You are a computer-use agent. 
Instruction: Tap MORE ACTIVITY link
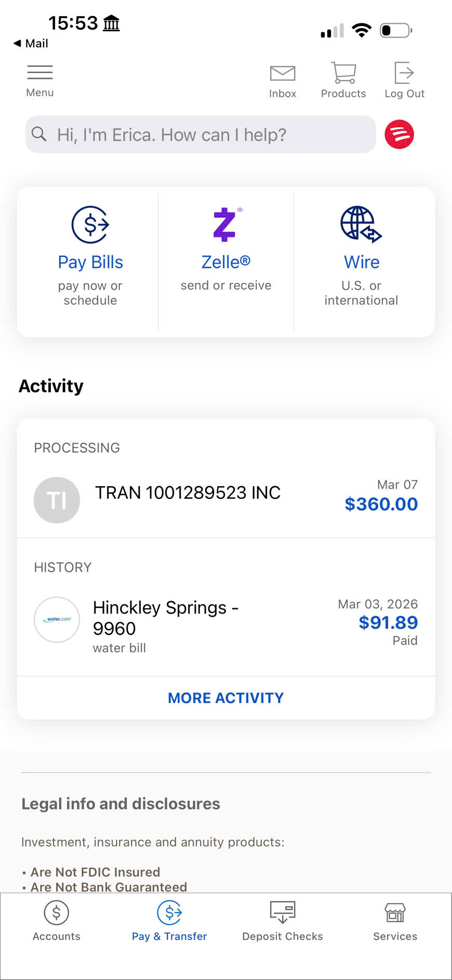click(x=226, y=698)
